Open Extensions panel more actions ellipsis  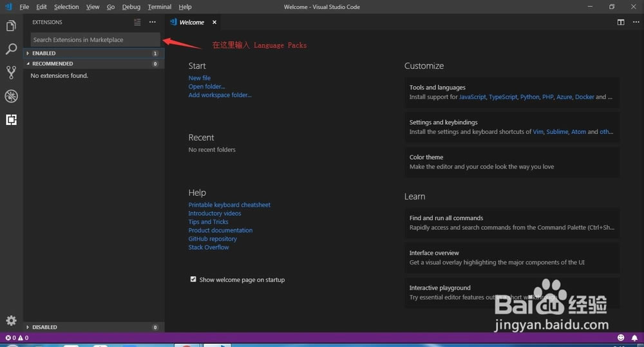153,22
